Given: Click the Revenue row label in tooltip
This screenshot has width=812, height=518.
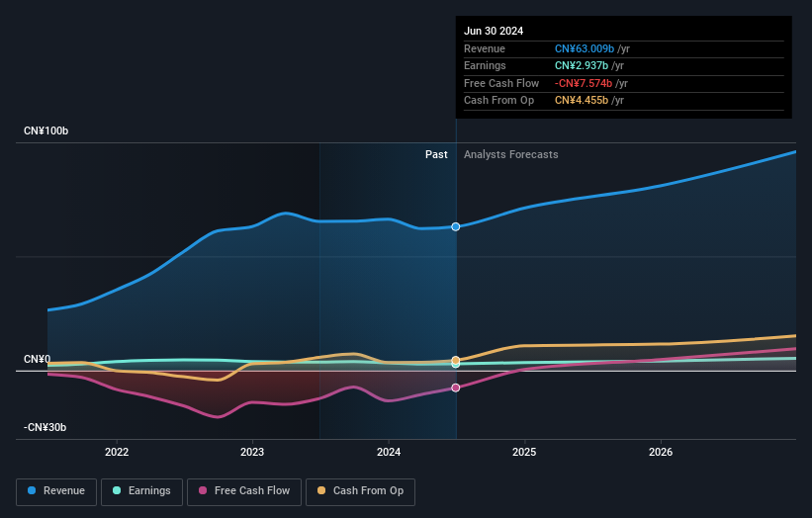Looking at the screenshot, I should click(485, 48).
